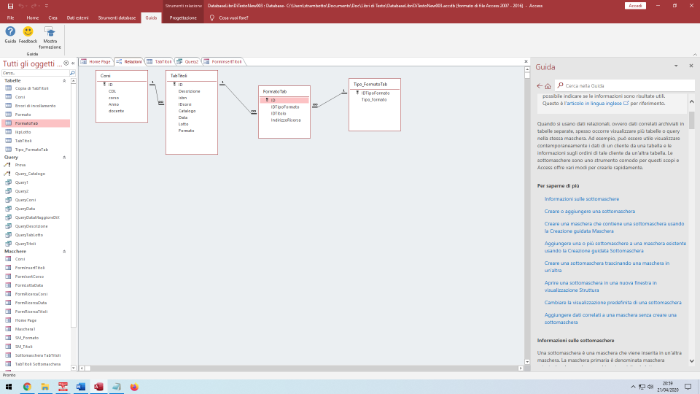The width and height of the screenshot is (700, 394).
Task: Open the navigation pane options dropdown
Action: pyautogui.click(x=66, y=63)
